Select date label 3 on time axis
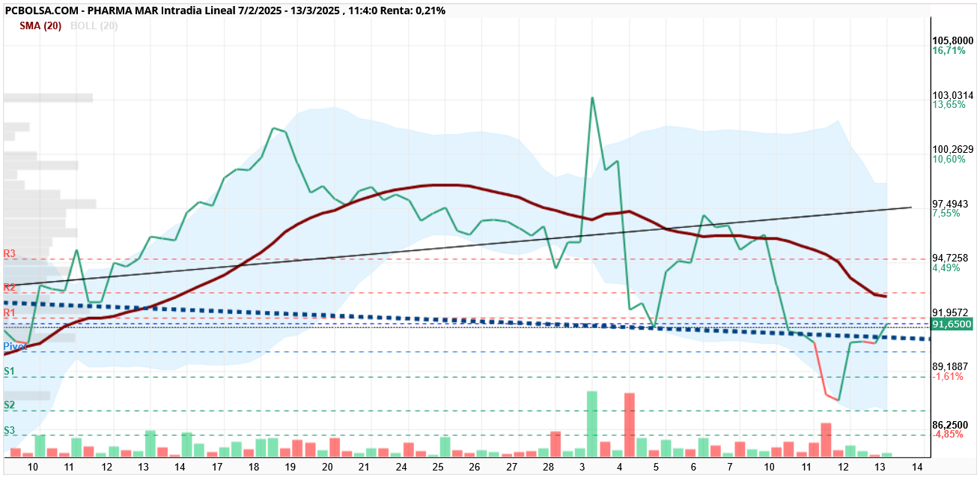Screen dimensions: 980x478 pyautogui.click(x=583, y=466)
